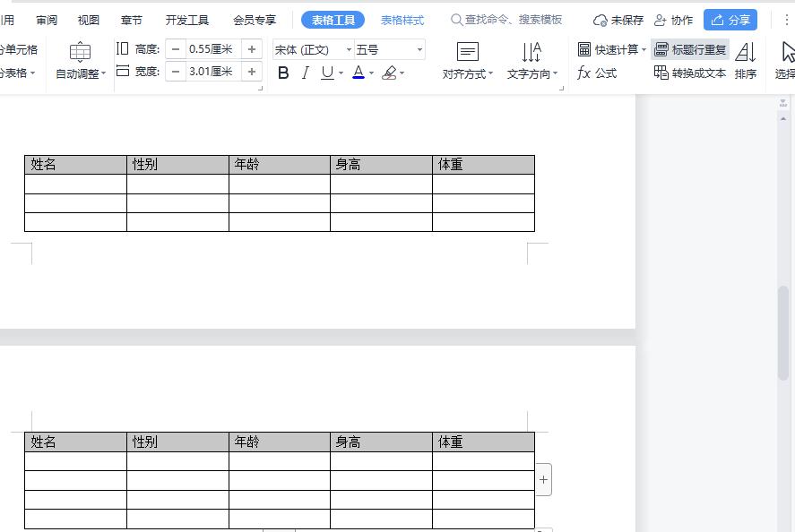Switch to the 开发工具 tab
The width and height of the screenshot is (795, 532).
[x=187, y=21]
